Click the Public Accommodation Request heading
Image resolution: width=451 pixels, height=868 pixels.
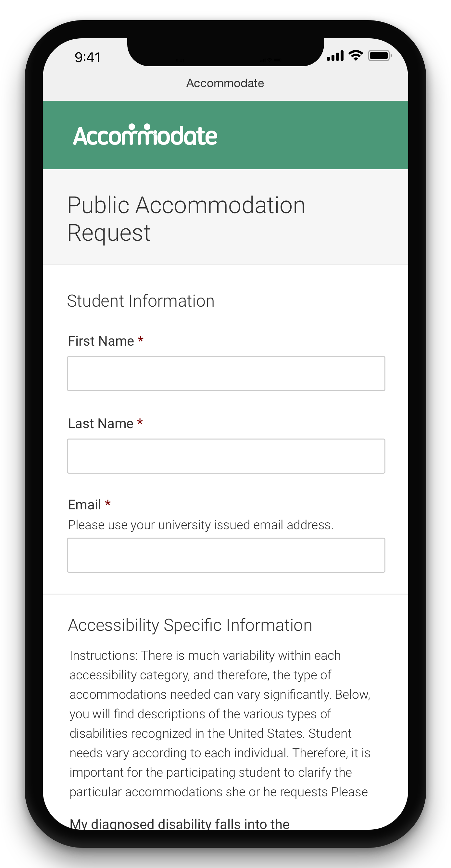[186, 219]
